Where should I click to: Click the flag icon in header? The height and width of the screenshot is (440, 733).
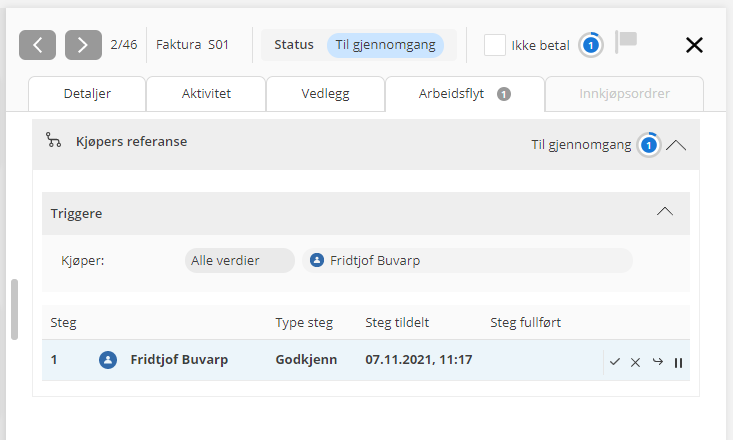coord(626,42)
